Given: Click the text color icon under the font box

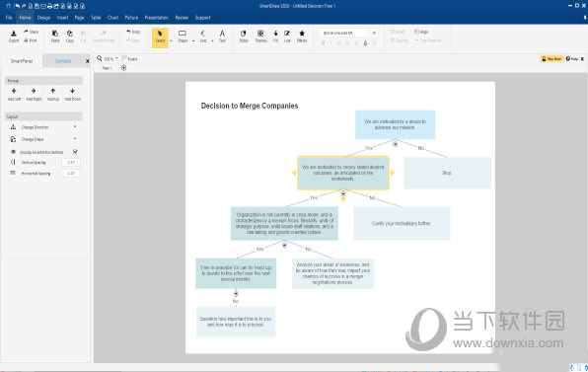Looking at the screenshot, I should 365,43.
